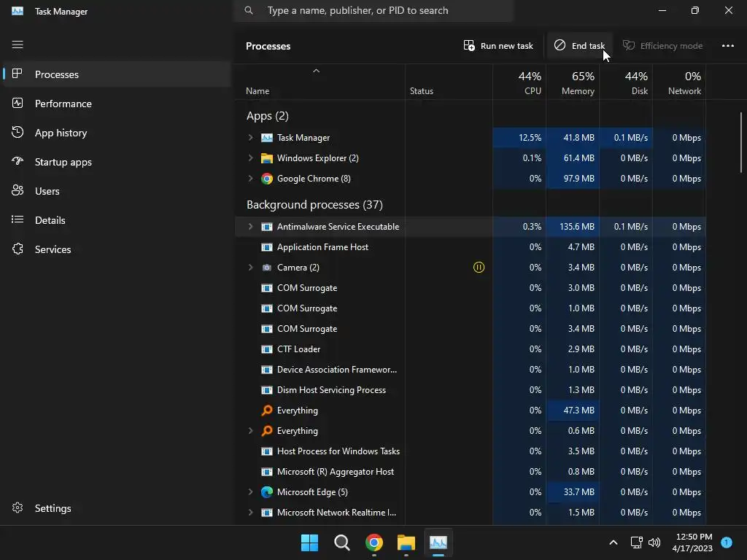
Task: Open the hamburger navigation menu
Action: coord(18,44)
